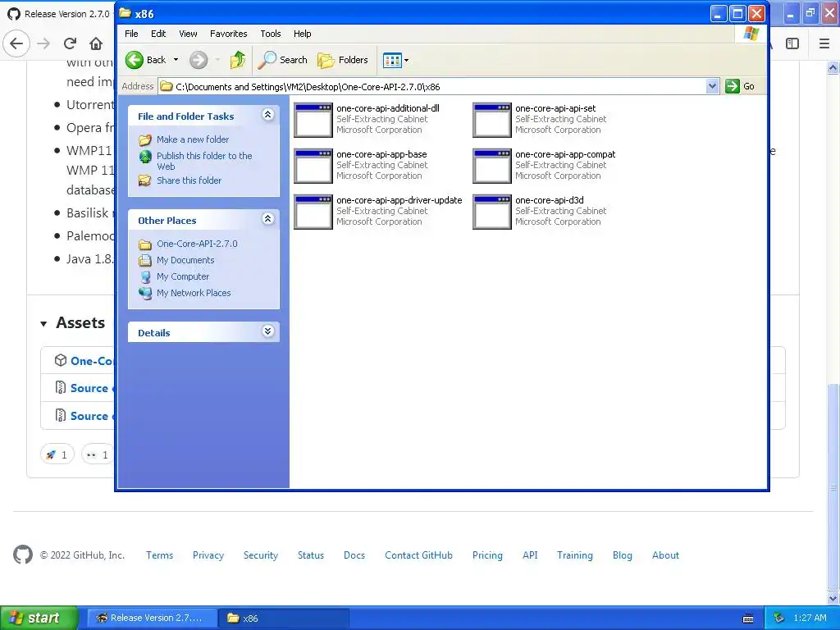Toggle the Folders pane button
Viewport: 840px width, 630px height.
[x=342, y=60]
